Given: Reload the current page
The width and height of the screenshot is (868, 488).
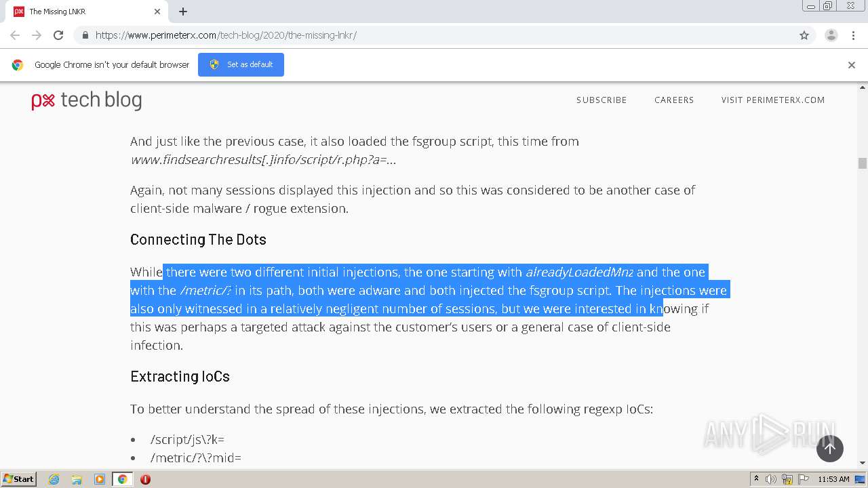Looking at the screenshot, I should point(58,35).
